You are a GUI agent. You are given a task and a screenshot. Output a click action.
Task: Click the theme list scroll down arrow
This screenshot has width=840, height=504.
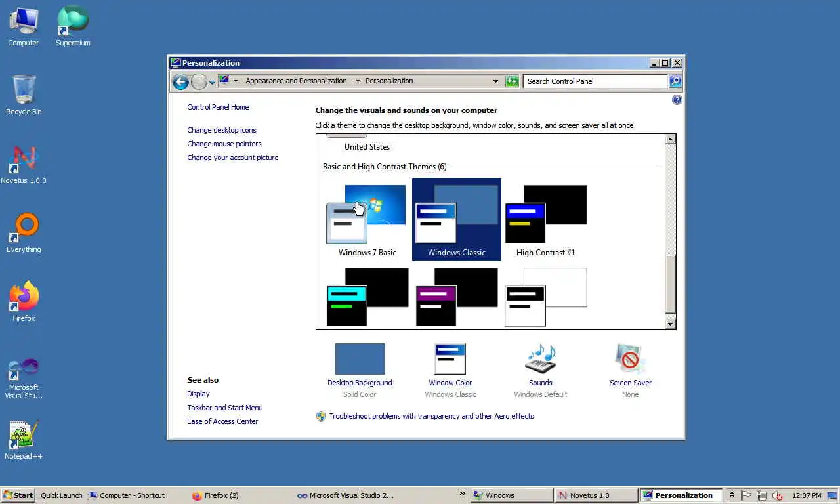(670, 324)
